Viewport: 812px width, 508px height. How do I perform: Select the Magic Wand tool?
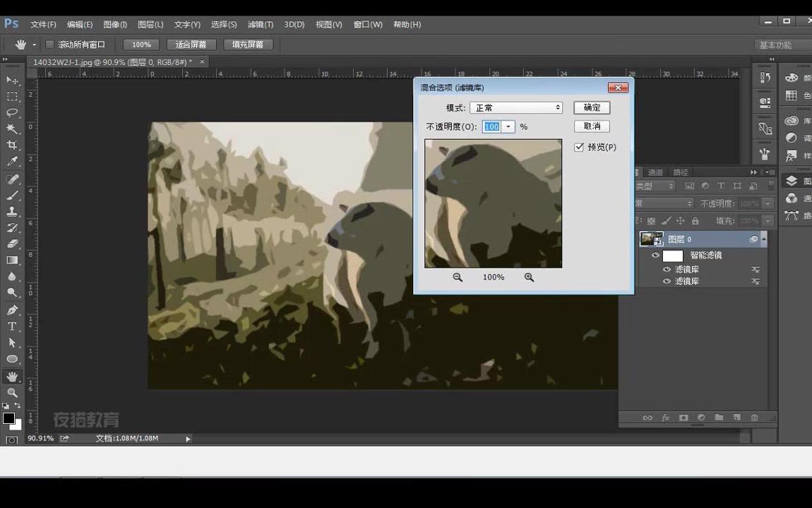point(12,129)
